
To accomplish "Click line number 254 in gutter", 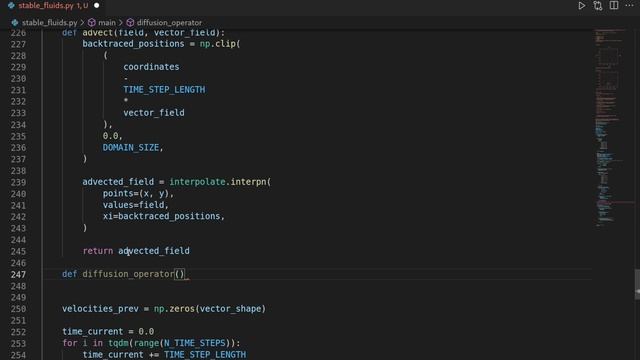I will [x=18, y=355].
